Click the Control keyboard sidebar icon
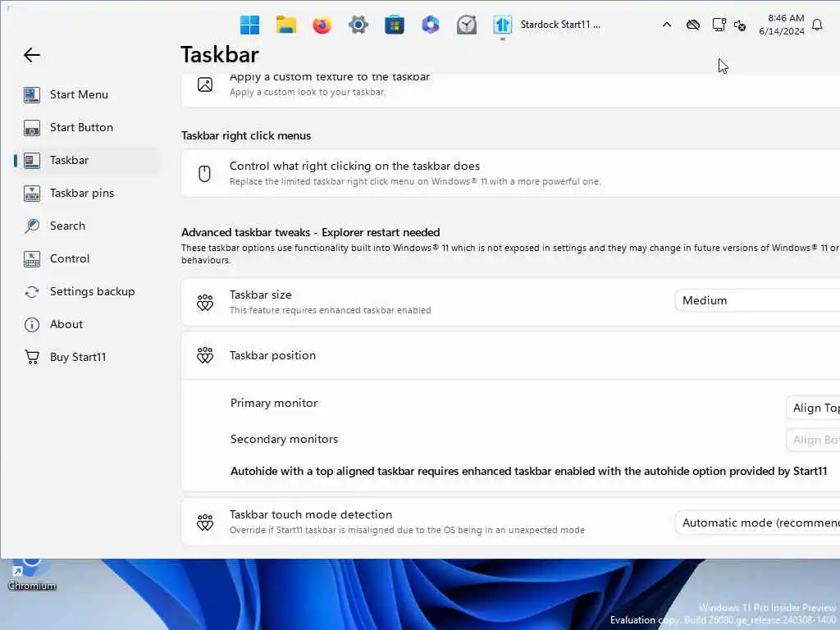The image size is (840, 630). pos(32,258)
